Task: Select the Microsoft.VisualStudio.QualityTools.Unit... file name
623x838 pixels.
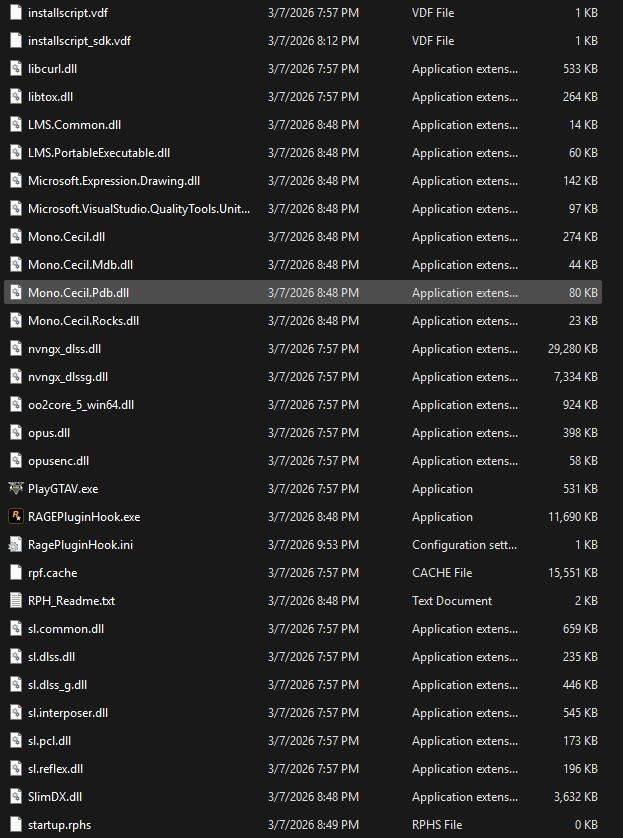Action: (x=139, y=209)
